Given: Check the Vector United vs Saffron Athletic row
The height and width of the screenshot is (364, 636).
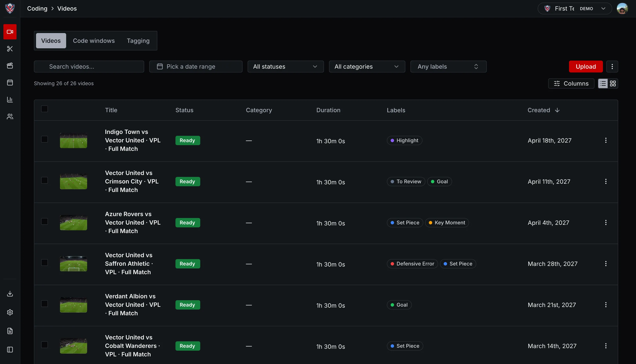Looking at the screenshot, I should click(45, 263).
